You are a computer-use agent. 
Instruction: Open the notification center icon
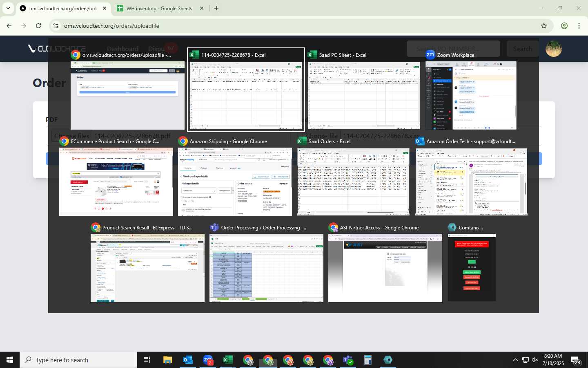pos(576,360)
